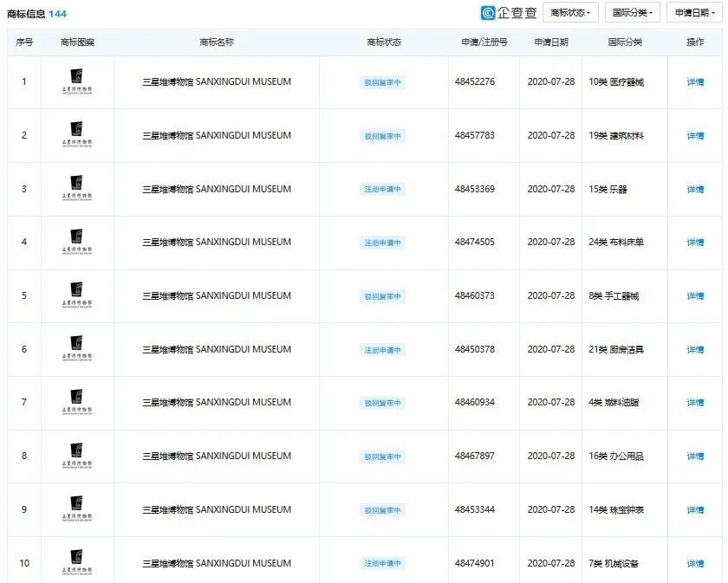The image size is (728, 583).
Task: View 详情 for trademark 48452276
Action: 695,82
